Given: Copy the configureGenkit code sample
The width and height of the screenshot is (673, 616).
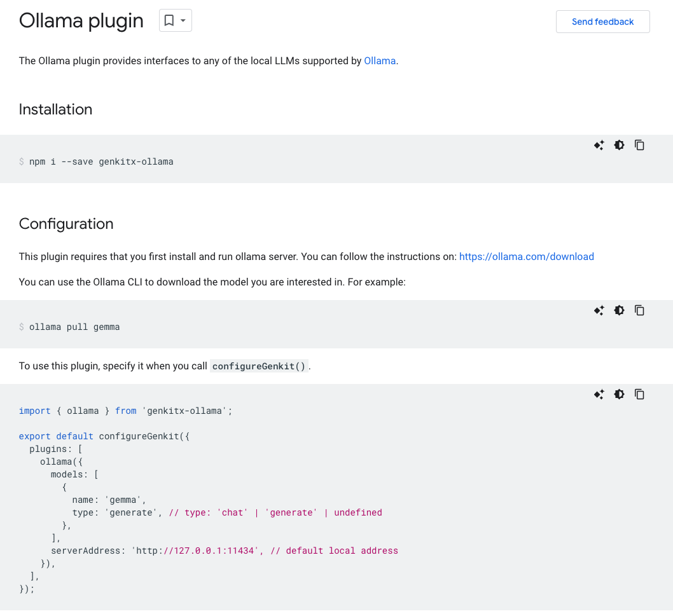Looking at the screenshot, I should (x=639, y=395).
